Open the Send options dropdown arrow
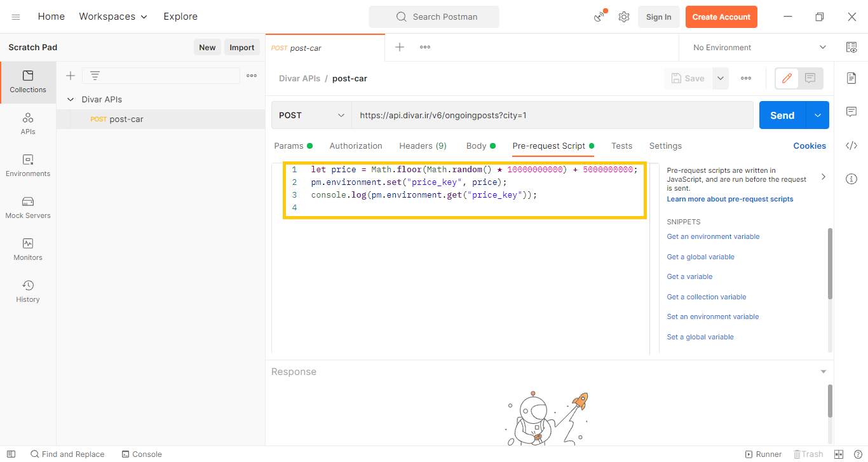This screenshot has height=462, width=868. 818,115
